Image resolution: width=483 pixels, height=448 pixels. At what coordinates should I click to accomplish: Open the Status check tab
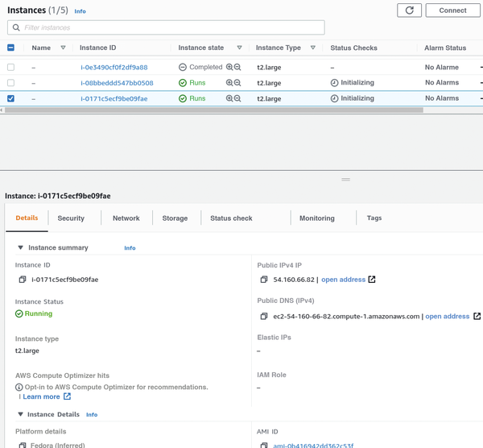[x=231, y=218]
